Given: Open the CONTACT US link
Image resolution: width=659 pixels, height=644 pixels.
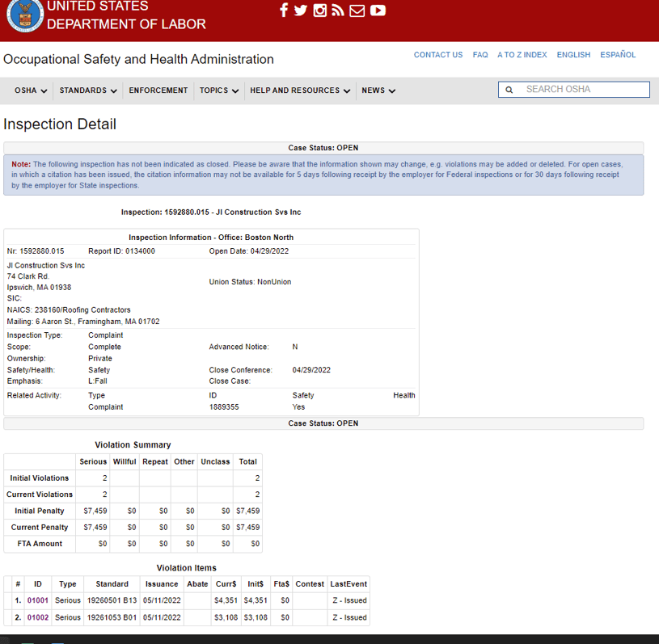Looking at the screenshot, I should (x=438, y=55).
